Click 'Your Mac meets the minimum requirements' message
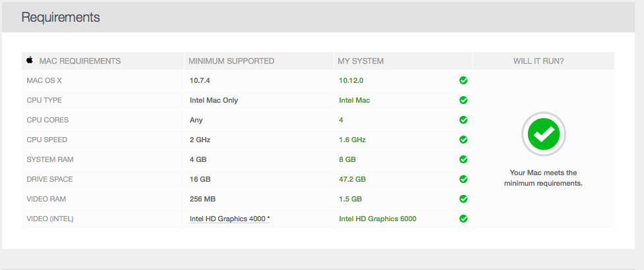Screen dimensions: 644x270 click(543, 178)
